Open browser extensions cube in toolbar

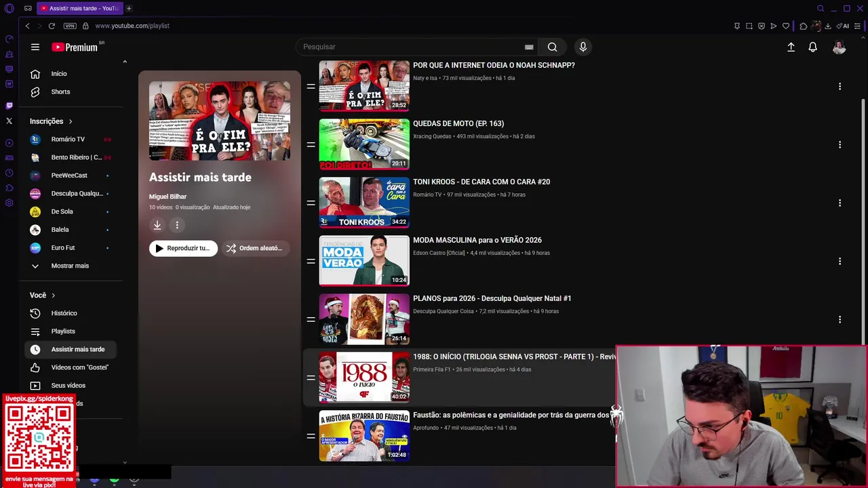(x=804, y=26)
